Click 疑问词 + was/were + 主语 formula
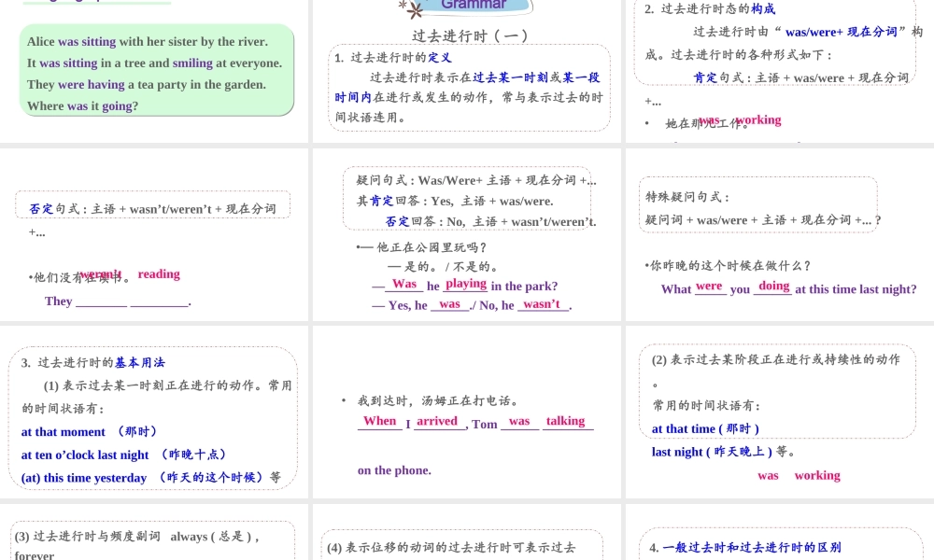This screenshot has width=934, height=560. (763, 219)
